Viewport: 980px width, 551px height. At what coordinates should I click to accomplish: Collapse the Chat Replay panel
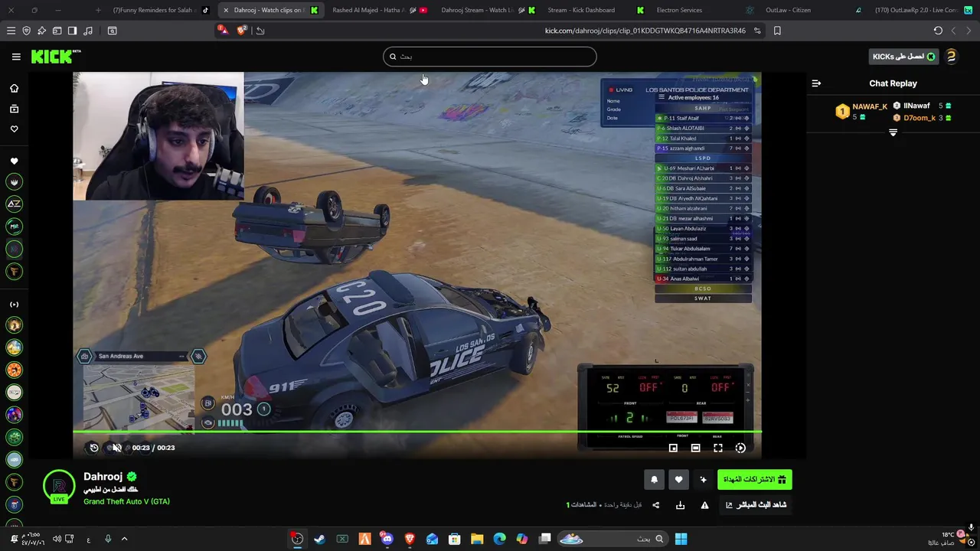point(816,83)
